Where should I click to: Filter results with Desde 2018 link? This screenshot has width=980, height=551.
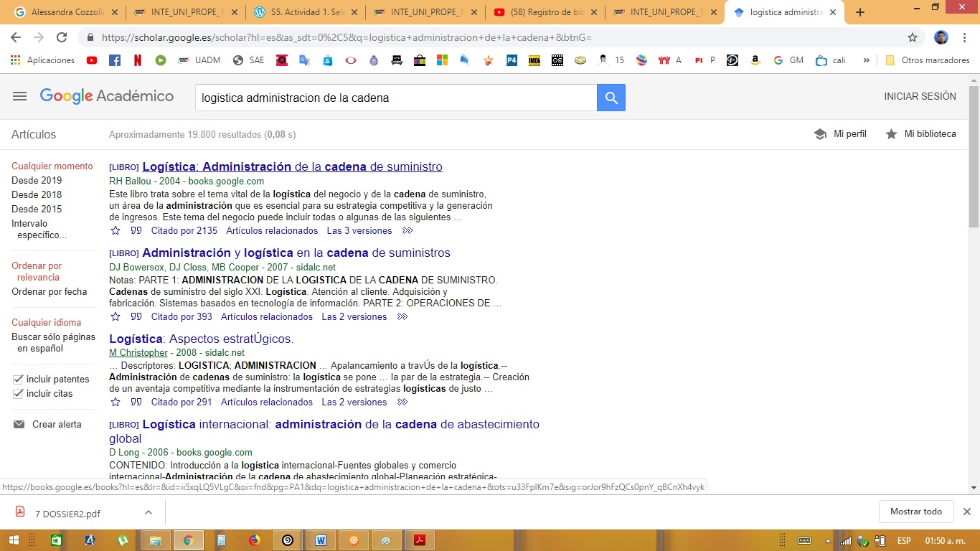coord(37,195)
